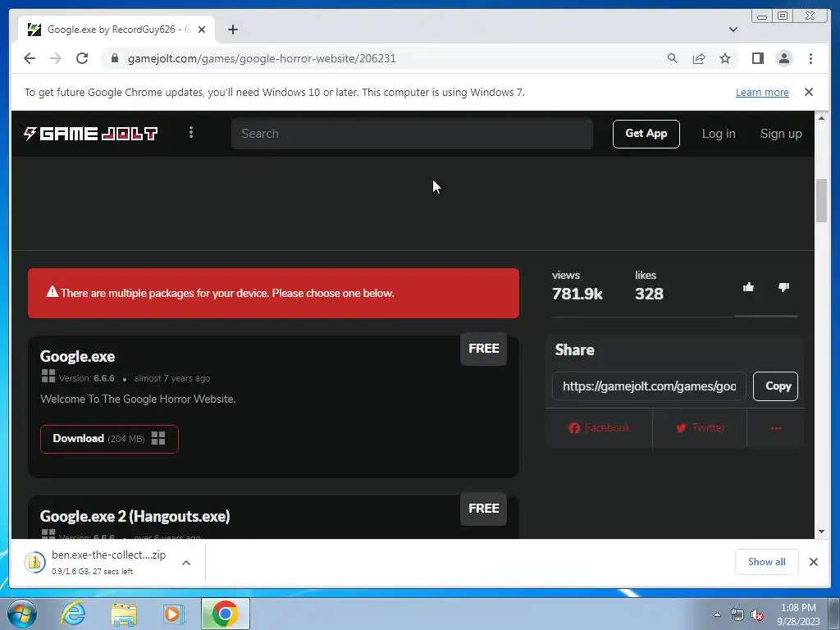Open the Sign up page
This screenshot has height=630, width=840.
[x=781, y=134]
